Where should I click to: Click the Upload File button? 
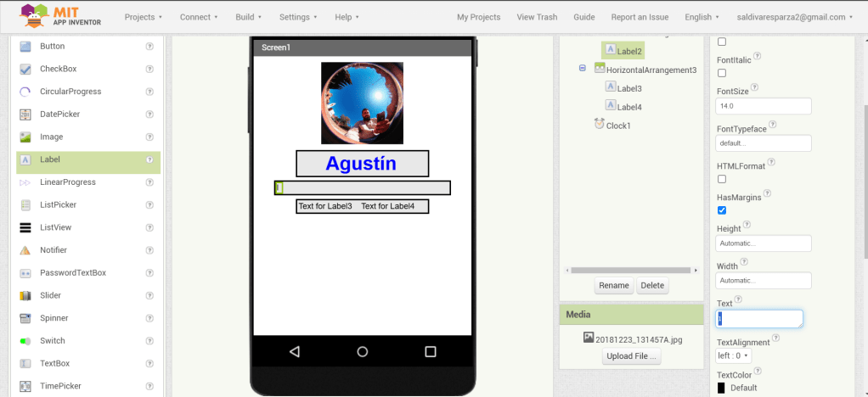click(x=631, y=356)
